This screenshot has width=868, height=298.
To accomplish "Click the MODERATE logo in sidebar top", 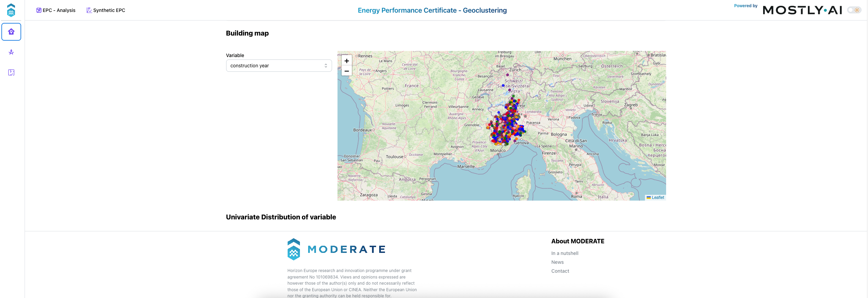I will click(11, 10).
